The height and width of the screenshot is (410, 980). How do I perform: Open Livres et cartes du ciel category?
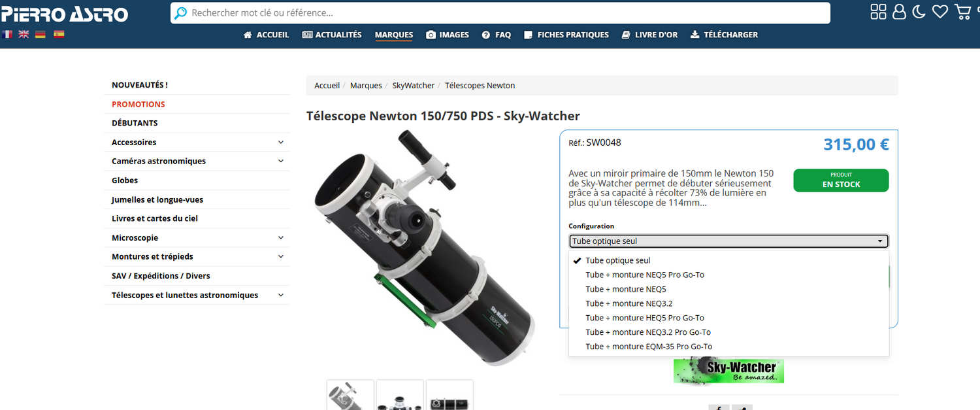(x=155, y=218)
